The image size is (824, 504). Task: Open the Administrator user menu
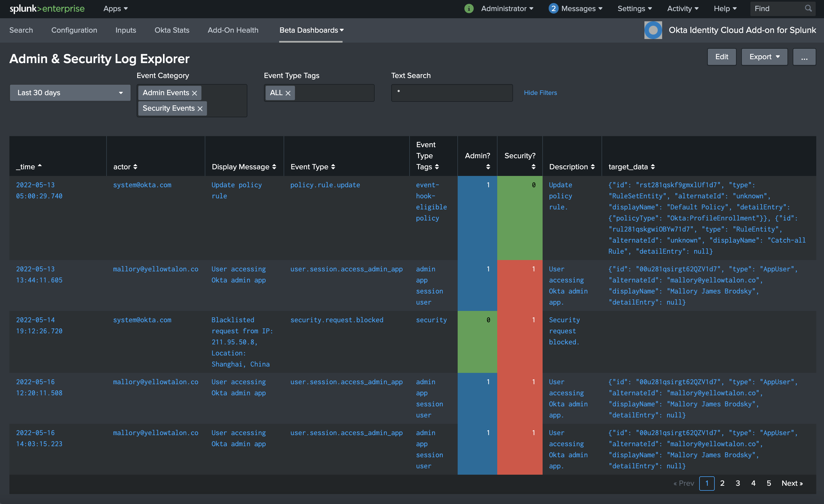507,9
